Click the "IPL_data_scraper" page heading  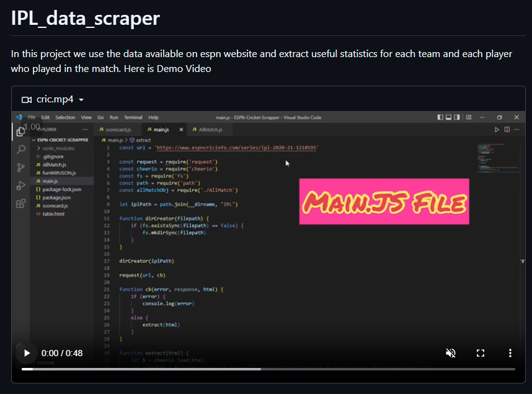(86, 18)
